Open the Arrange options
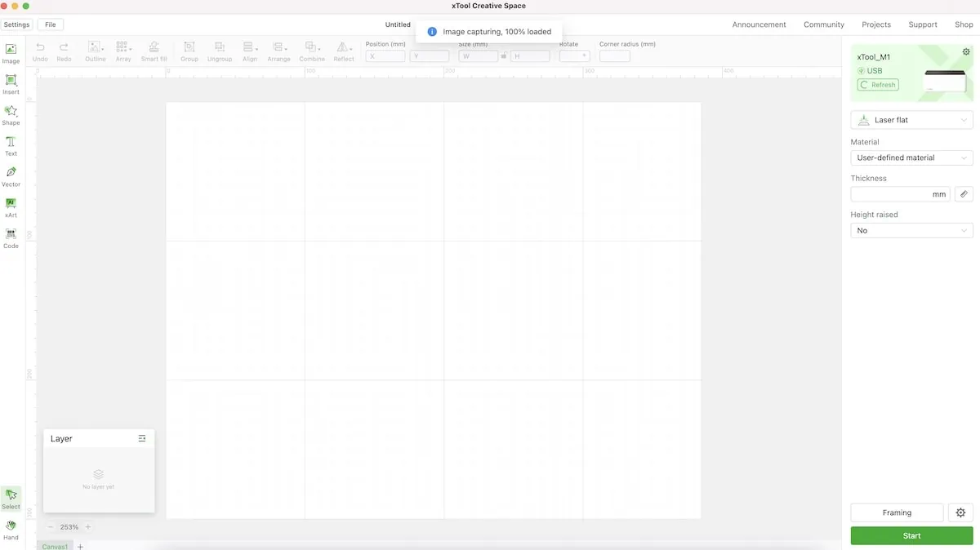This screenshot has width=980, height=550. click(x=278, y=52)
